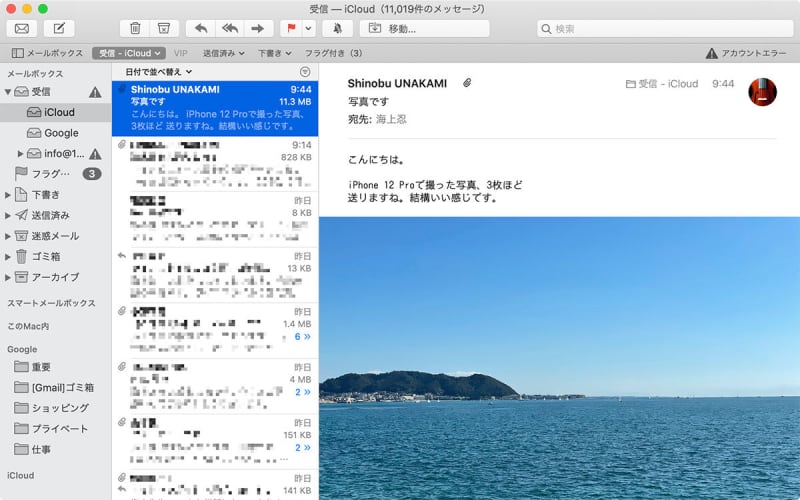The height and width of the screenshot is (500, 800).
Task: Expand thread with 6 messages
Action: click(x=303, y=337)
